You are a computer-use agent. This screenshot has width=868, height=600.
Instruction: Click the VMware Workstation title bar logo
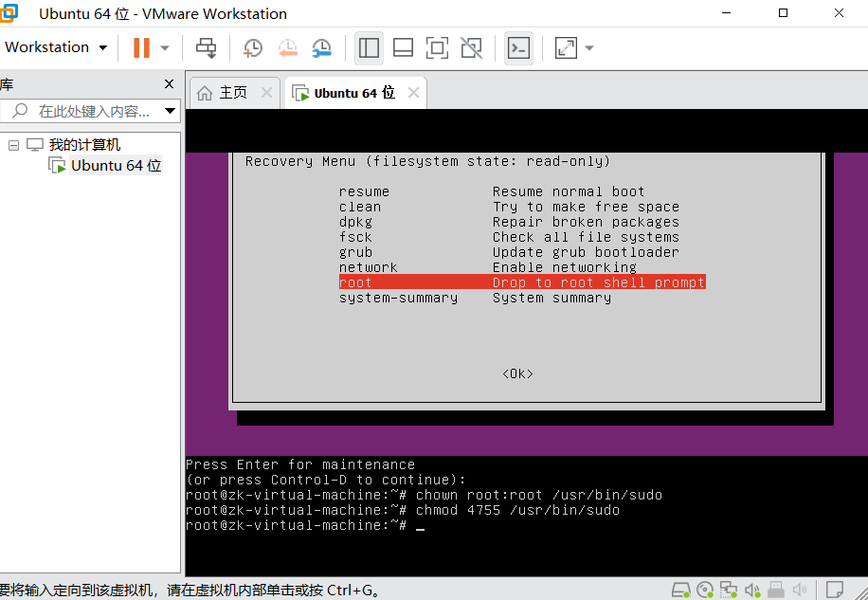(9, 13)
